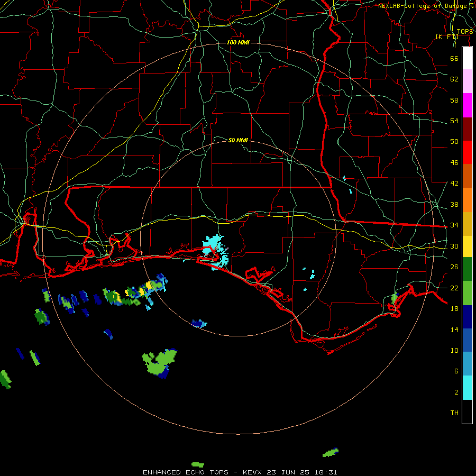Click the Enhanced Echo Tops KEVX caption
This screenshot has width=476, height=476.
pyautogui.click(x=240, y=472)
